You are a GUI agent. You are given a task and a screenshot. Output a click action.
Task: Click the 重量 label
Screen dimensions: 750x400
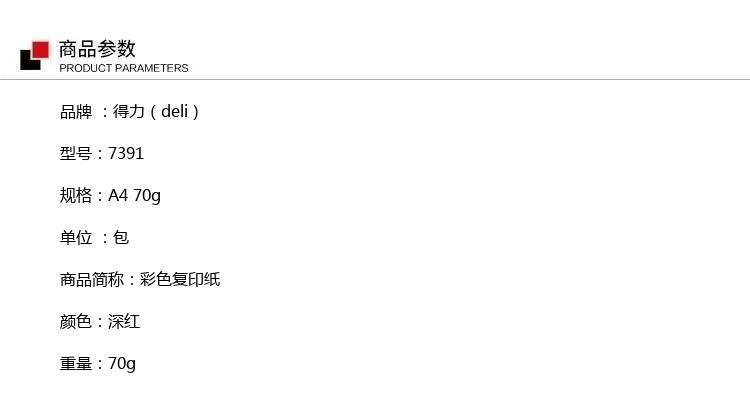tap(76, 364)
